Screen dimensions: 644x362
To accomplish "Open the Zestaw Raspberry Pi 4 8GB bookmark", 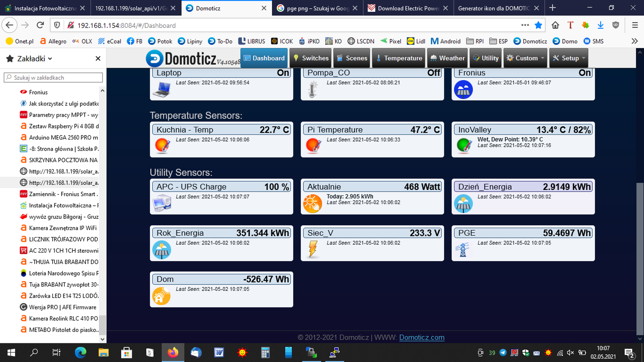I will 59,126.
